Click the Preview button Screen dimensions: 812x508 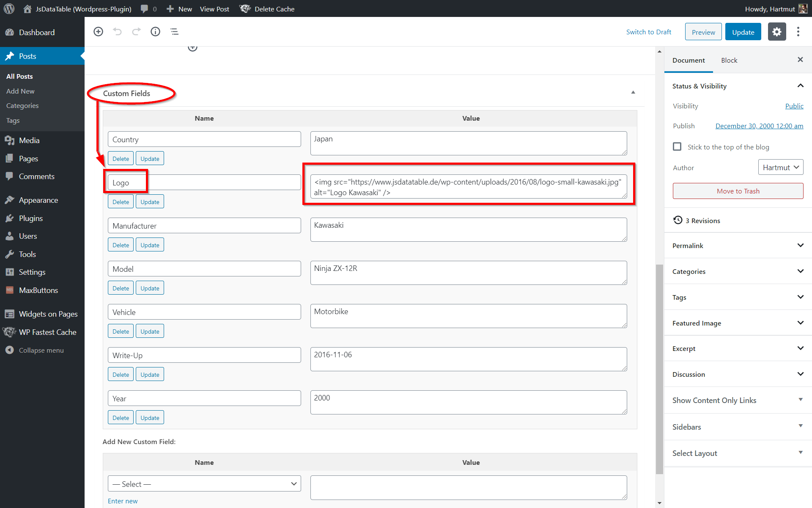[x=703, y=32]
